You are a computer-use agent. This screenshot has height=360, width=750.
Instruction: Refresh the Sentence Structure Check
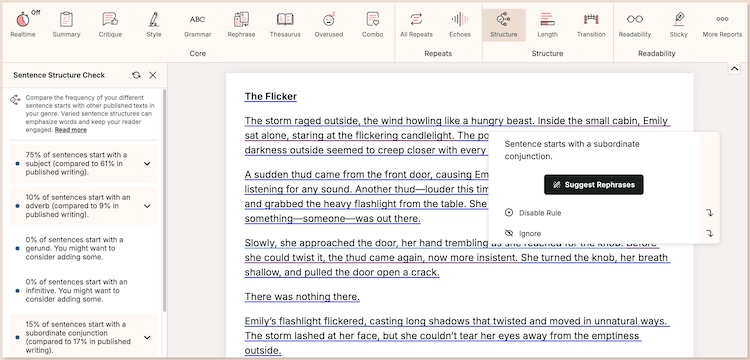pos(136,75)
